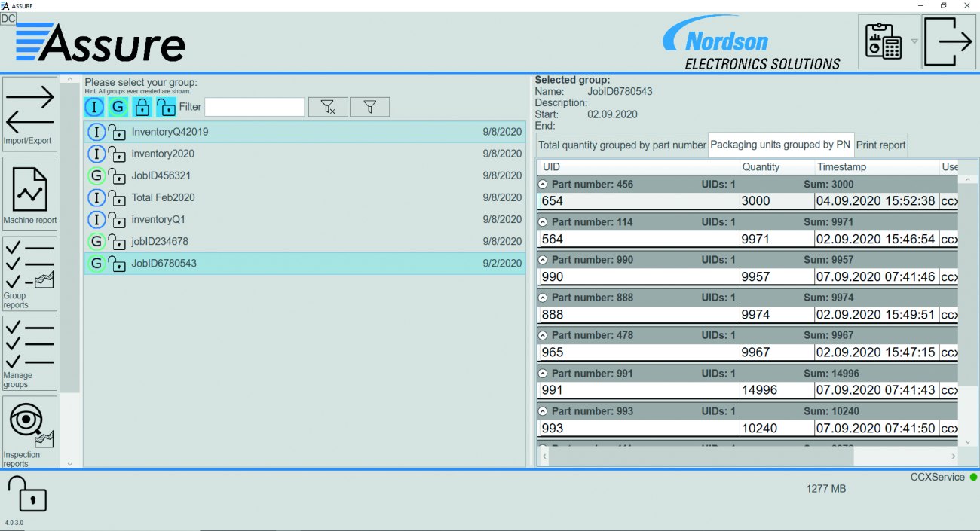The height and width of the screenshot is (531, 980).
Task: Click the G type icon for jobID234678
Action: [96, 241]
